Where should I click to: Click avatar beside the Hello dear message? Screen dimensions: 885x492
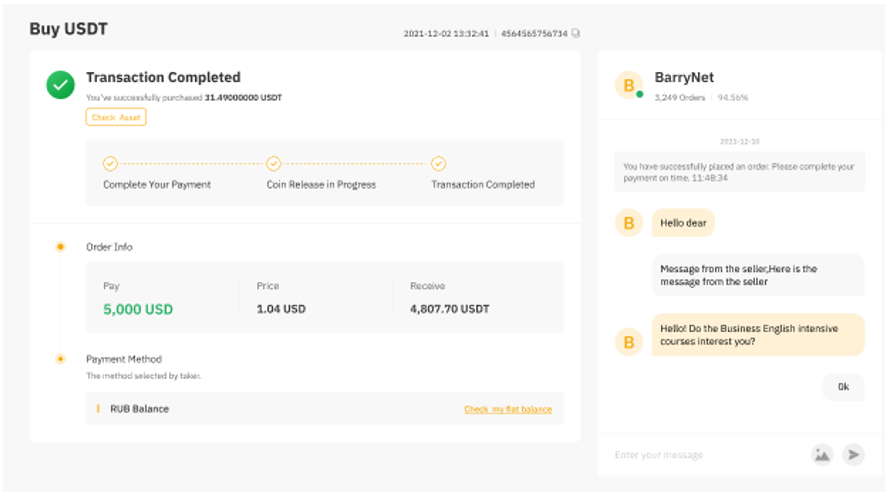(629, 223)
